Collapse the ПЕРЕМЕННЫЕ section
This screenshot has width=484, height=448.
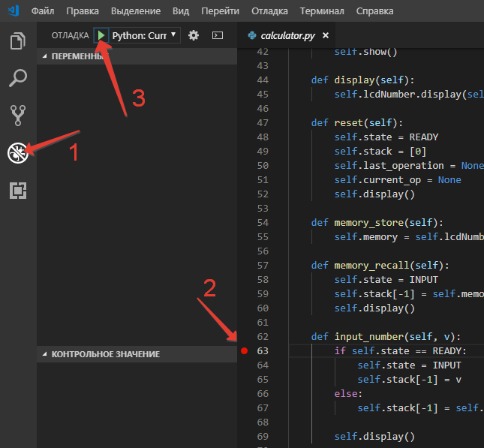pyautogui.click(x=137, y=56)
